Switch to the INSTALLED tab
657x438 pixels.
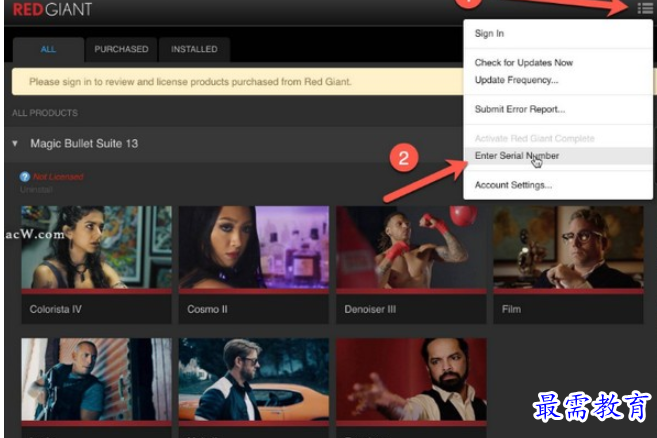coord(194,49)
